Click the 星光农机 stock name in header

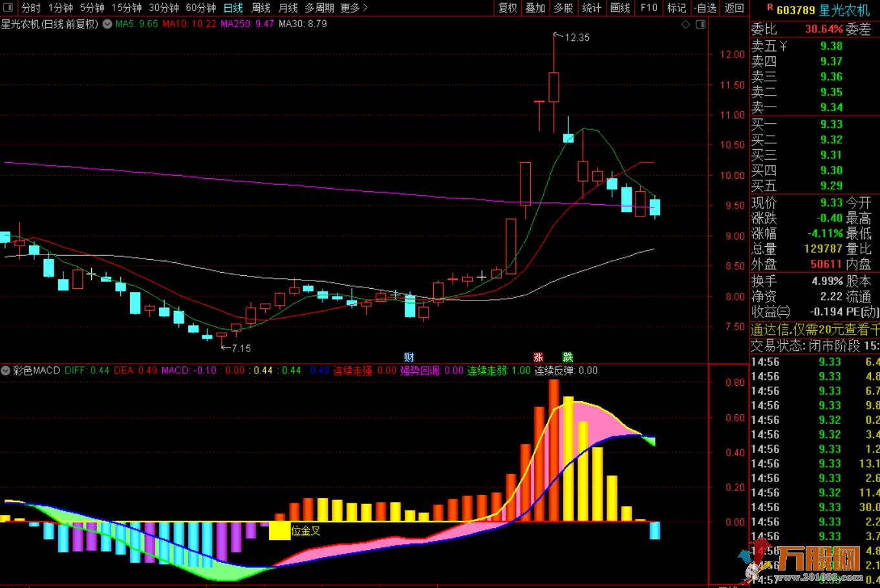pyautogui.click(x=844, y=10)
